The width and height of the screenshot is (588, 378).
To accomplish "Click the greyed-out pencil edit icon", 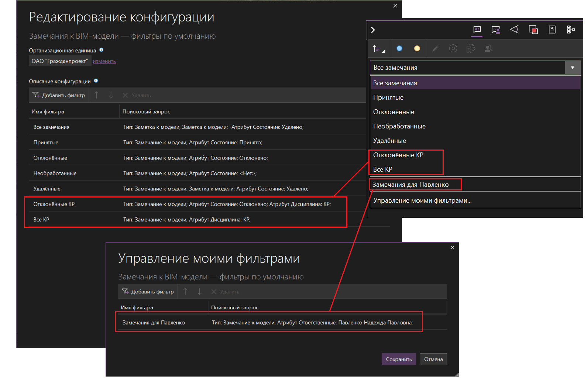I will click(435, 48).
